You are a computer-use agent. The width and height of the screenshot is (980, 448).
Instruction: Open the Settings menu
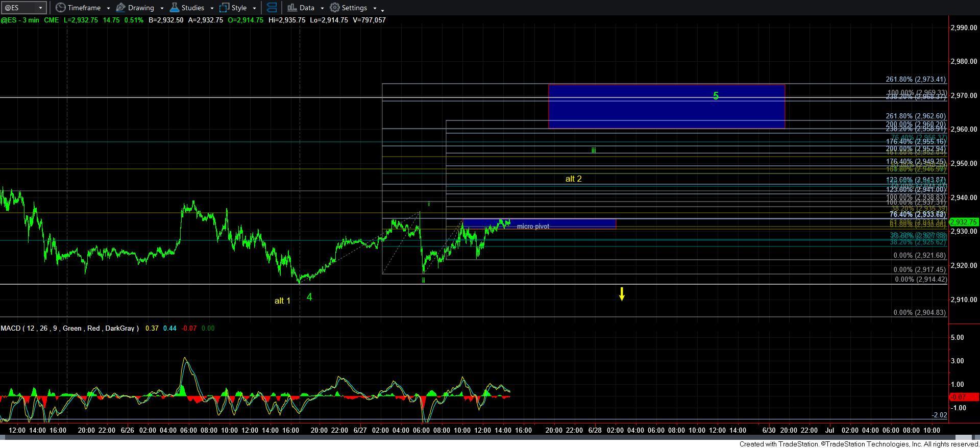[354, 8]
